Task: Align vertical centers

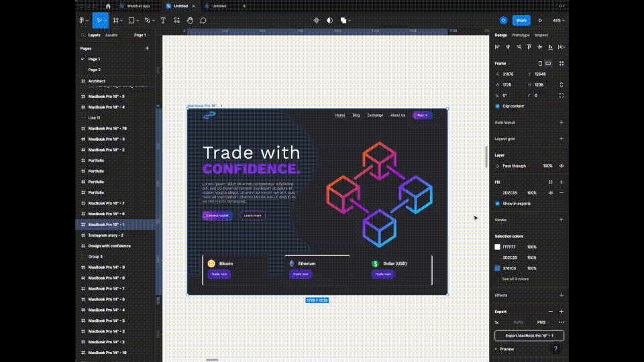Action: coord(540,47)
